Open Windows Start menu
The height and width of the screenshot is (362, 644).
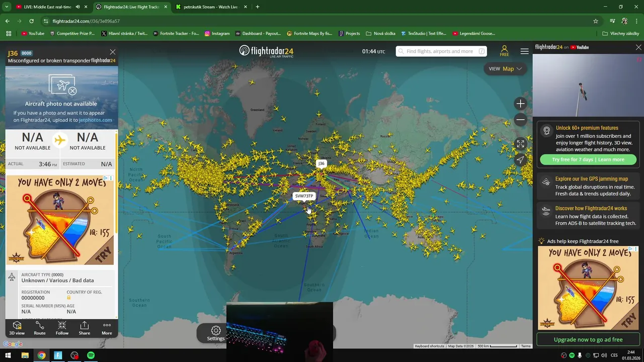pyautogui.click(x=8, y=355)
